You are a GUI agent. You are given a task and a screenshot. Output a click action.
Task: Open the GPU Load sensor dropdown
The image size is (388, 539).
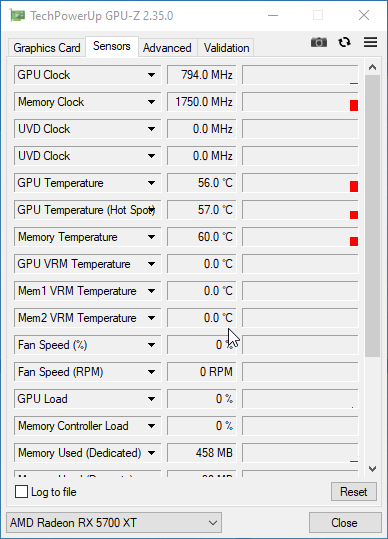[x=151, y=399]
